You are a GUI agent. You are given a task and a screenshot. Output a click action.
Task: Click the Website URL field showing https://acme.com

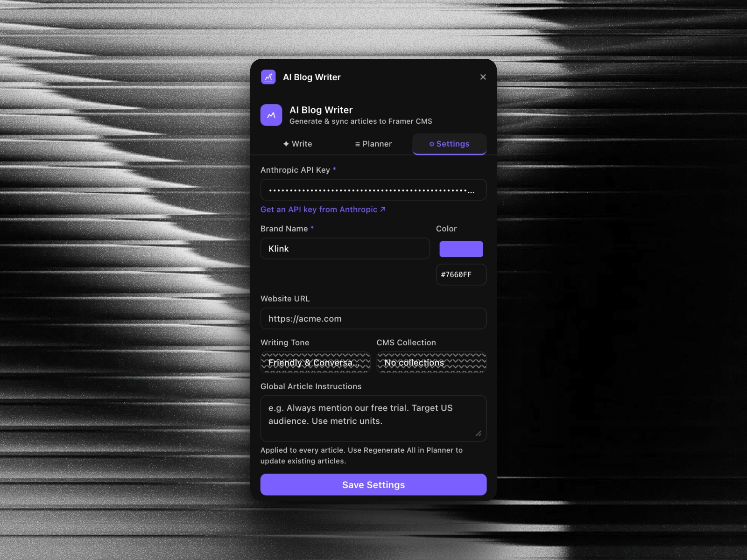click(x=373, y=319)
